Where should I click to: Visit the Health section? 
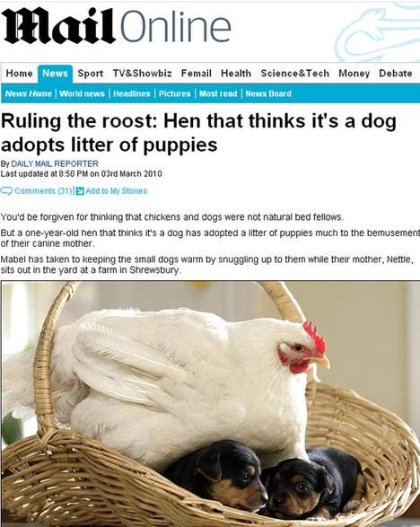point(236,74)
